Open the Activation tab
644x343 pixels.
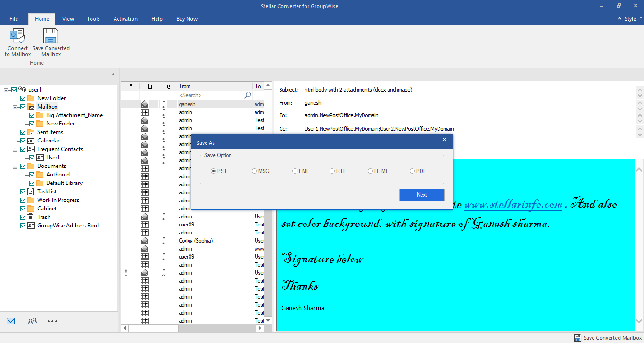click(x=125, y=19)
